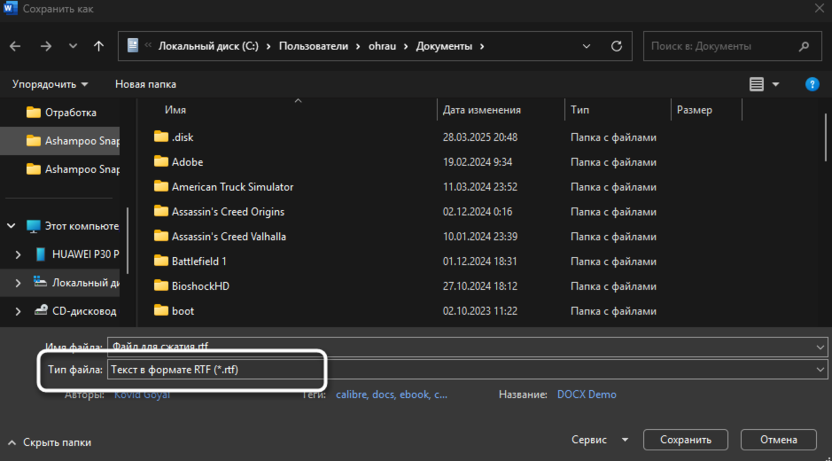This screenshot has width=832, height=461.
Task: Click the Back navigation arrow
Action: pyautogui.click(x=15, y=46)
